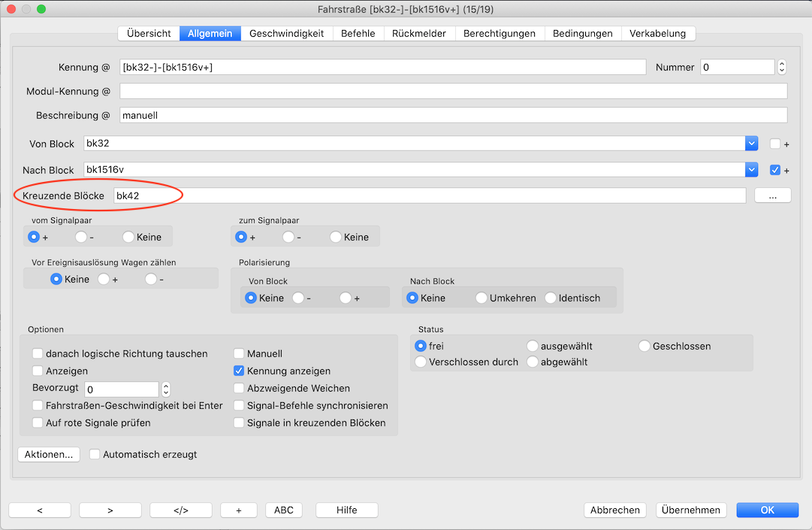Open the Verkabelung tab

[x=657, y=33]
